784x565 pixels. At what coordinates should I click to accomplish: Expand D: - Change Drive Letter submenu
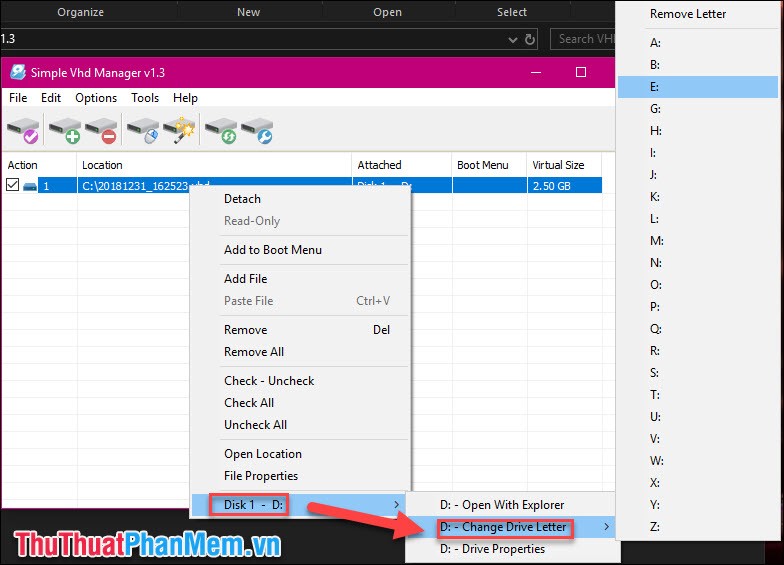(x=511, y=527)
